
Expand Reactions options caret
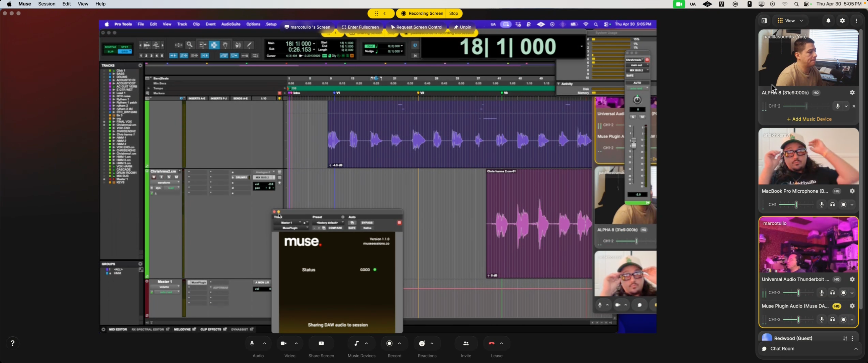(x=432, y=343)
